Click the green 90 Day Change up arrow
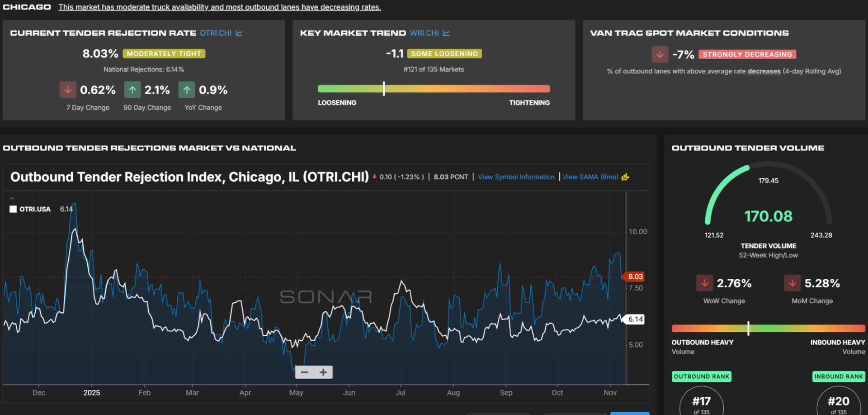The height and width of the screenshot is (415, 868). click(x=132, y=90)
